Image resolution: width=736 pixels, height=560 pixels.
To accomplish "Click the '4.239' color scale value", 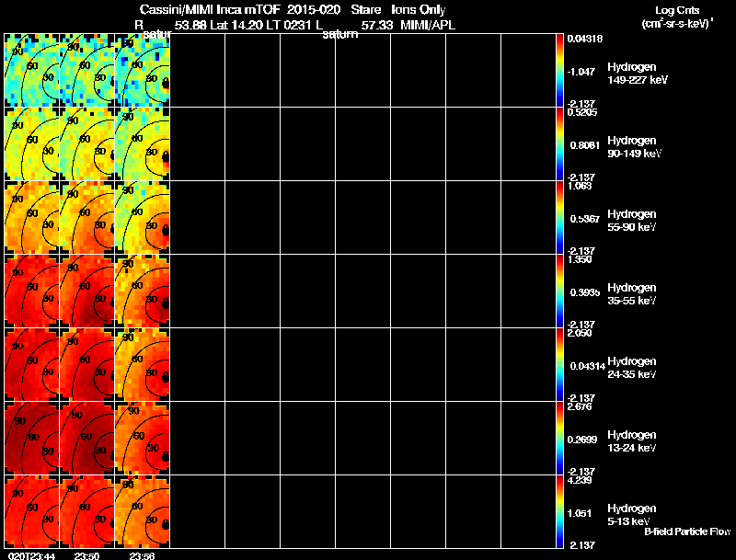I will (580, 480).
